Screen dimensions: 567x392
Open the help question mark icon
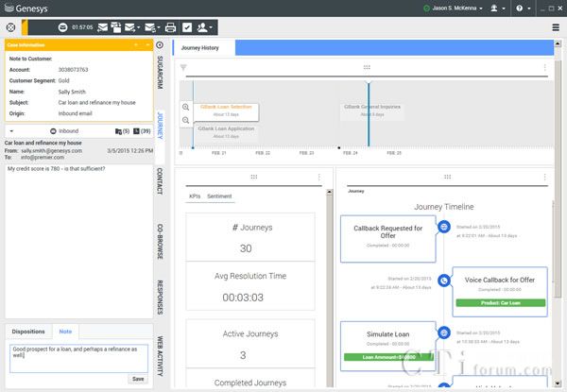coord(519,9)
